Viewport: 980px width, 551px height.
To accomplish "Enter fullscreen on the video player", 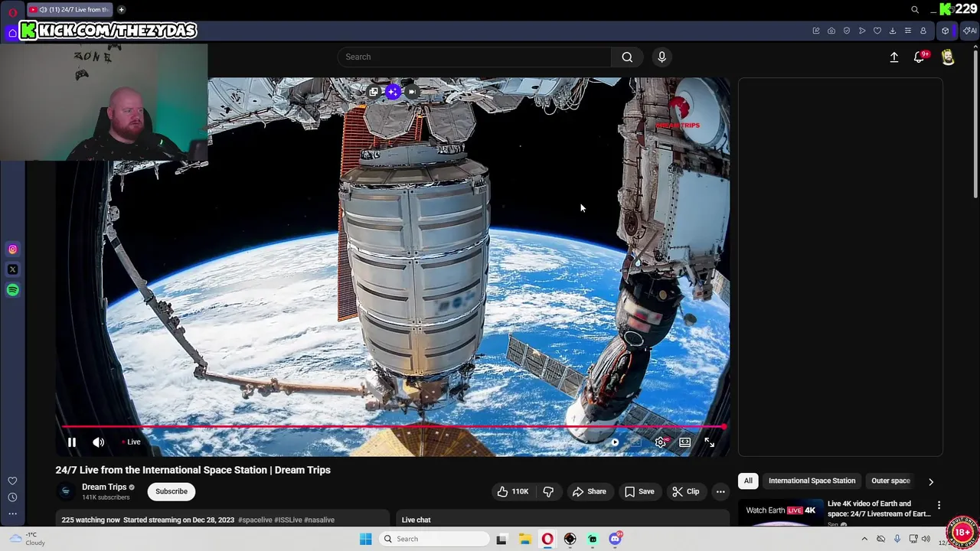I will pos(710,442).
